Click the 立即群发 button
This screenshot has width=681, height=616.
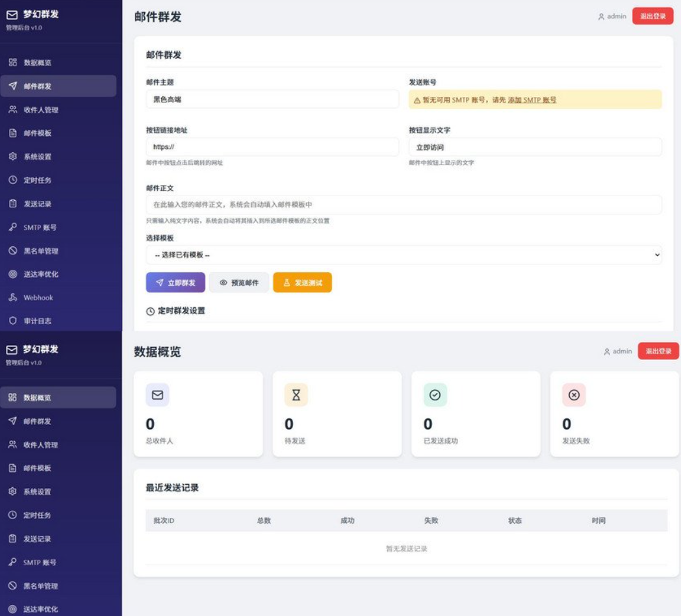pyautogui.click(x=175, y=283)
